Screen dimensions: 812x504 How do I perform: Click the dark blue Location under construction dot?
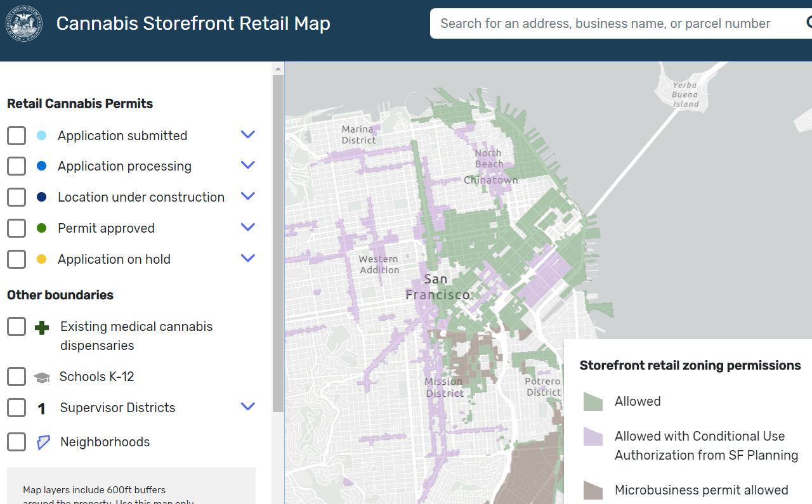(x=42, y=197)
